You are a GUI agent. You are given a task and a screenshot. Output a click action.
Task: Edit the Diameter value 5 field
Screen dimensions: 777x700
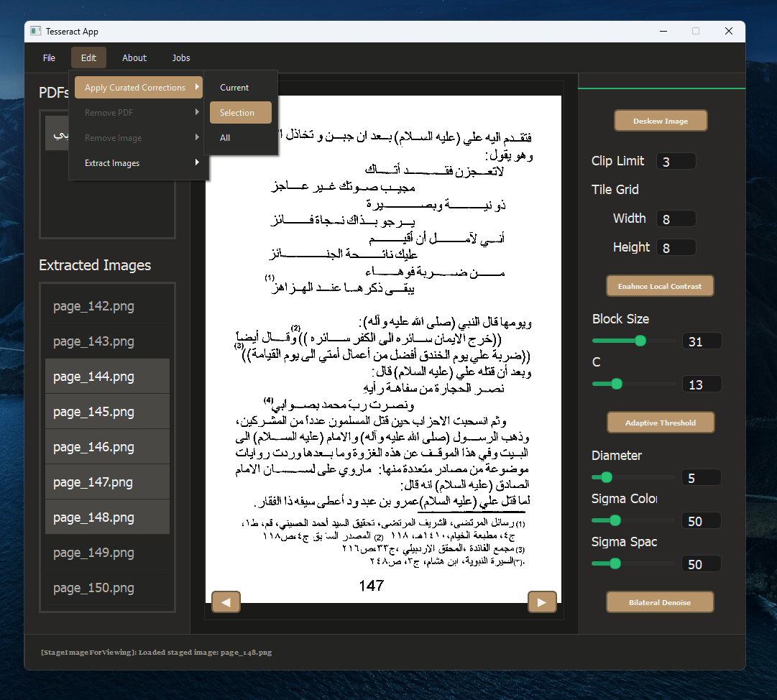(x=702, y=478)
